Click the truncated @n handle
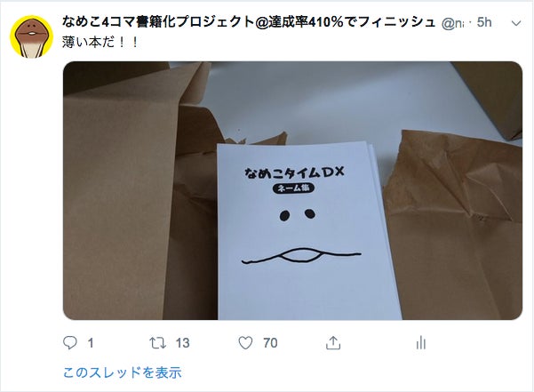Viewport: 534px width, 392px height. point(453,23)
